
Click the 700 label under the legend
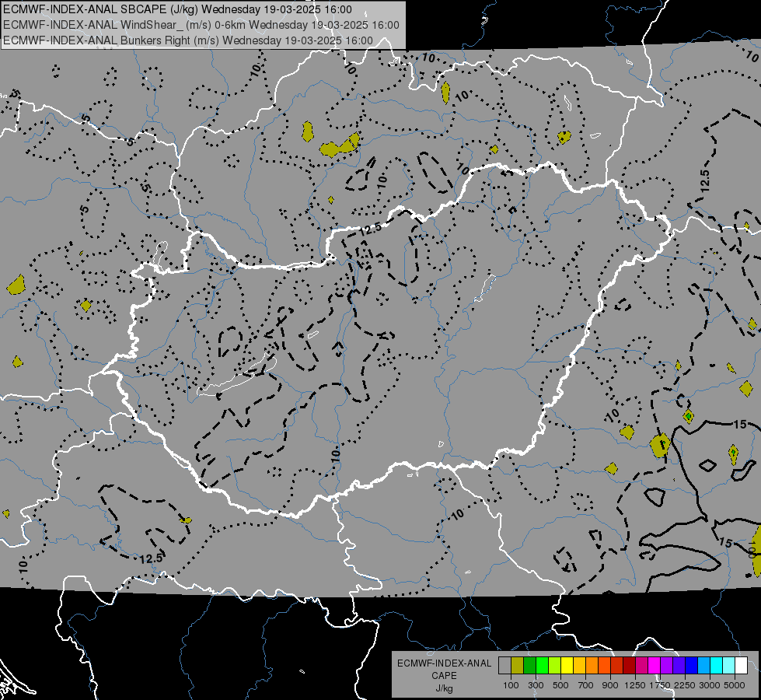tap(586, 685)
